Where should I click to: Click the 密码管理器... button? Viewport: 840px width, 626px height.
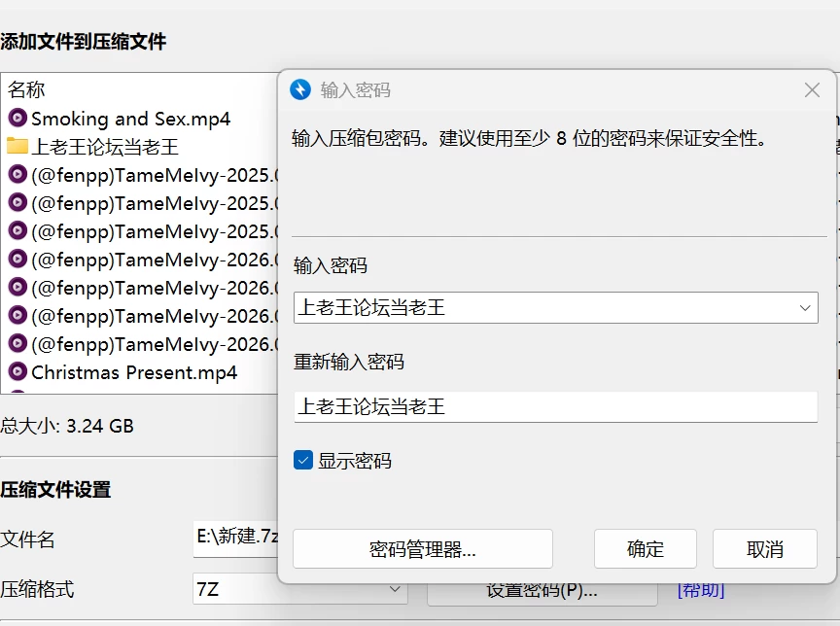[423, 549]
